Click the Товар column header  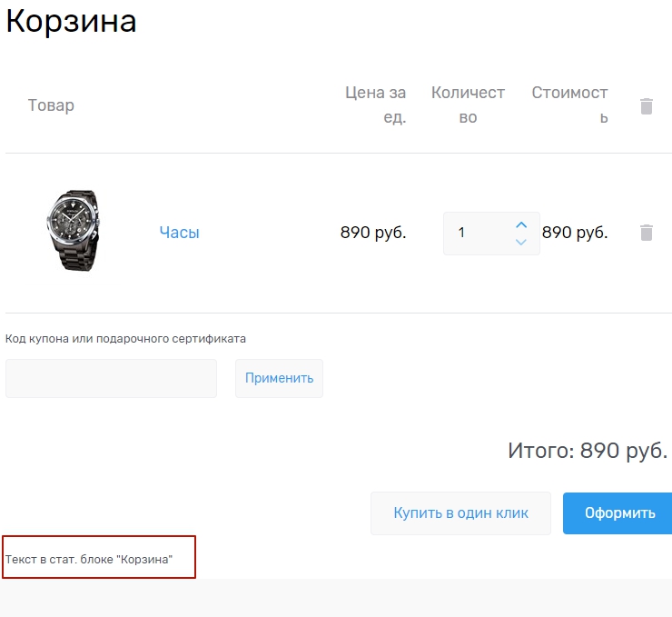(x=51, y=105)
